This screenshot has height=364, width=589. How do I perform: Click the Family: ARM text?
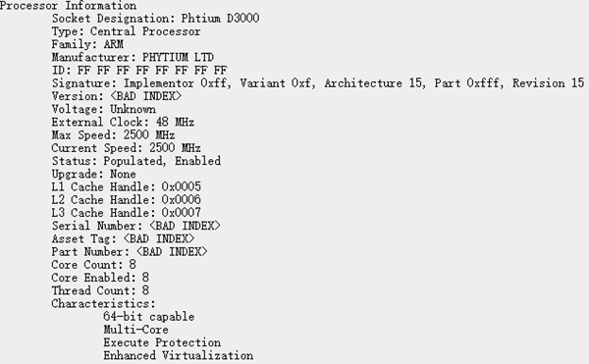pyautogui.click(x=87, y=44)
